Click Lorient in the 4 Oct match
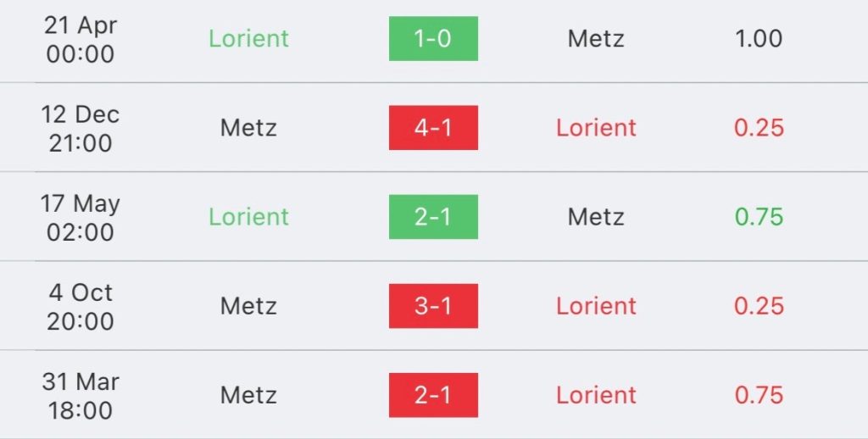868x439 pixels. [x=596, y=306]
